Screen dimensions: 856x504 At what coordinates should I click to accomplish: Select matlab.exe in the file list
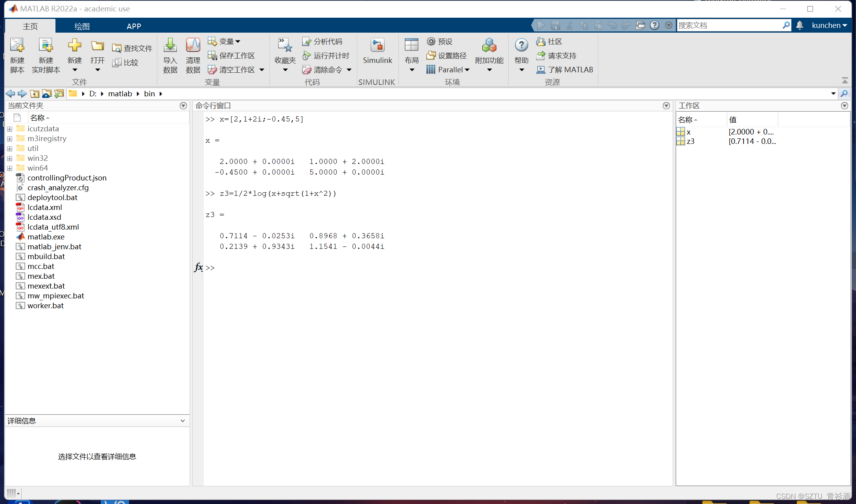pyautogui.click(x=46, y=237)
